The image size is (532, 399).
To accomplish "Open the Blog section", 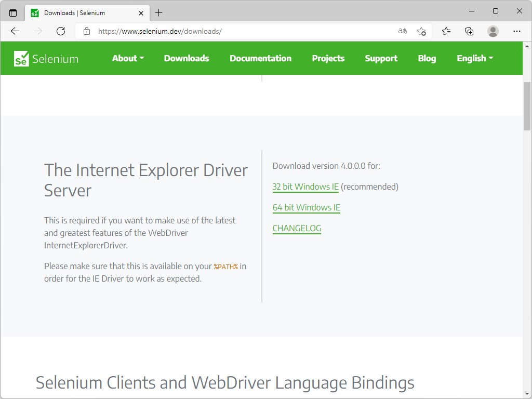I will pyautogui.click(x=427, y=58).
